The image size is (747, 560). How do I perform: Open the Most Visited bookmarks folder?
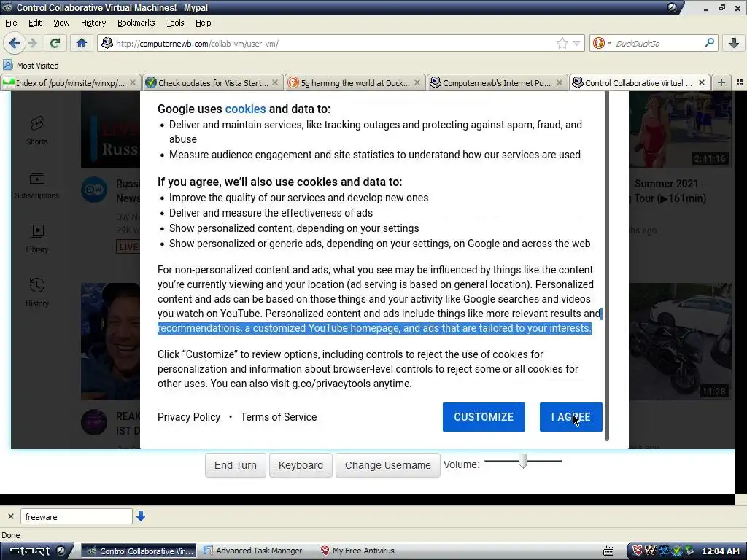click(x=31, y=65)
